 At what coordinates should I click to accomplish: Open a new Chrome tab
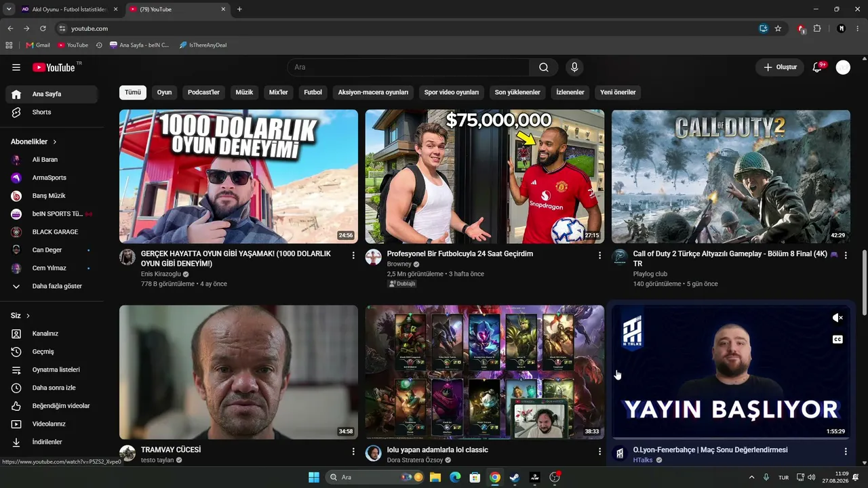[x=239, y=9]
